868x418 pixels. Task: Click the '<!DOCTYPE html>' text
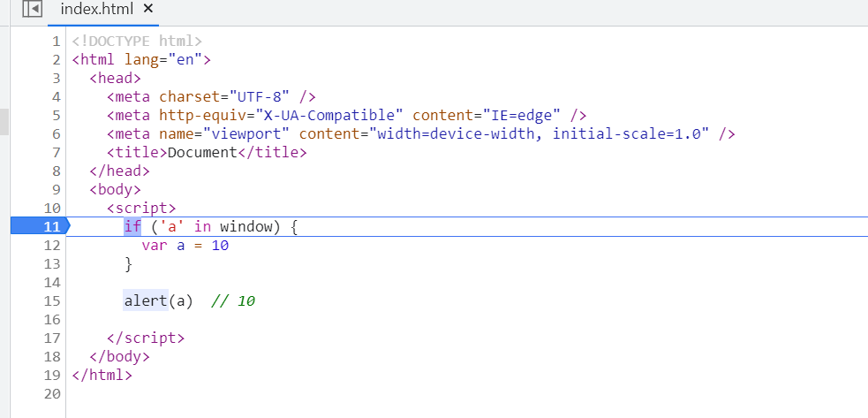137,41
